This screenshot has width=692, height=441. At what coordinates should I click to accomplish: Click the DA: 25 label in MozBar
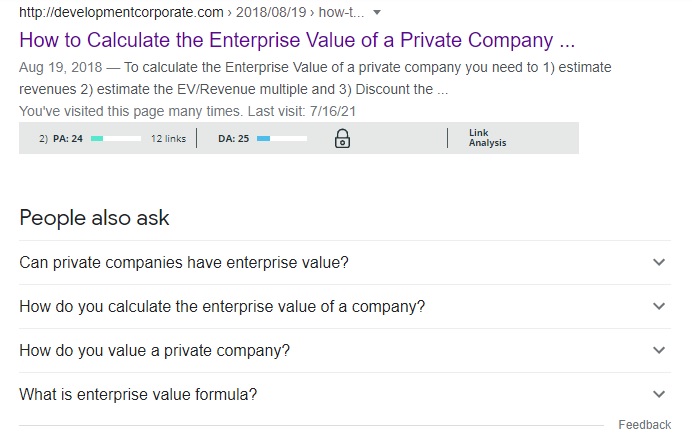[233, 139]
